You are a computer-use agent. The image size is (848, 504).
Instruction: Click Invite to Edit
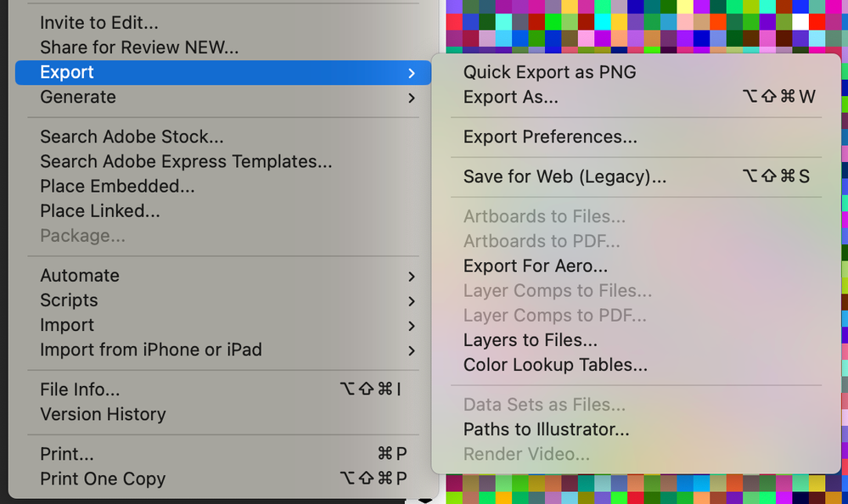coord(99,24)
